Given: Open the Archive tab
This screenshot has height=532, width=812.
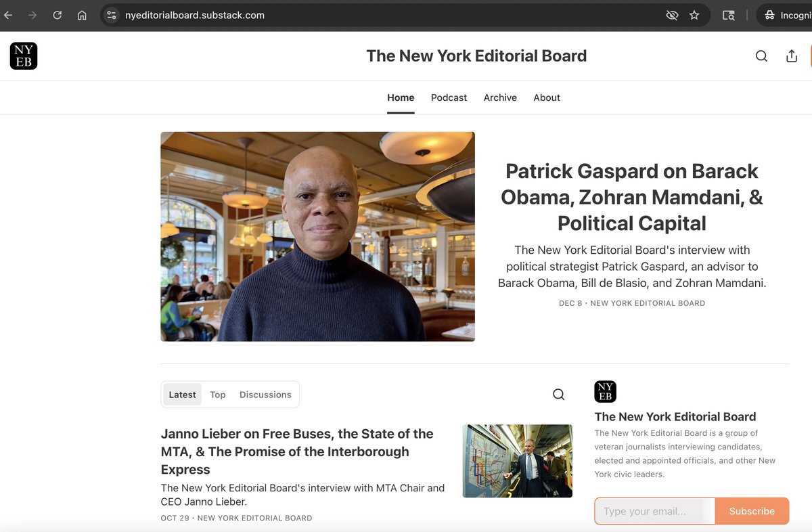Looking at the screenshot, I should (x=500, y=97).
